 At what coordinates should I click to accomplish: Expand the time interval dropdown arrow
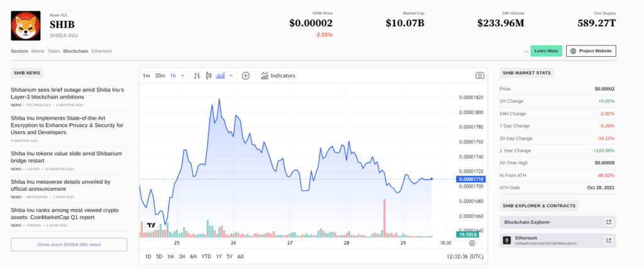[183, 76]
